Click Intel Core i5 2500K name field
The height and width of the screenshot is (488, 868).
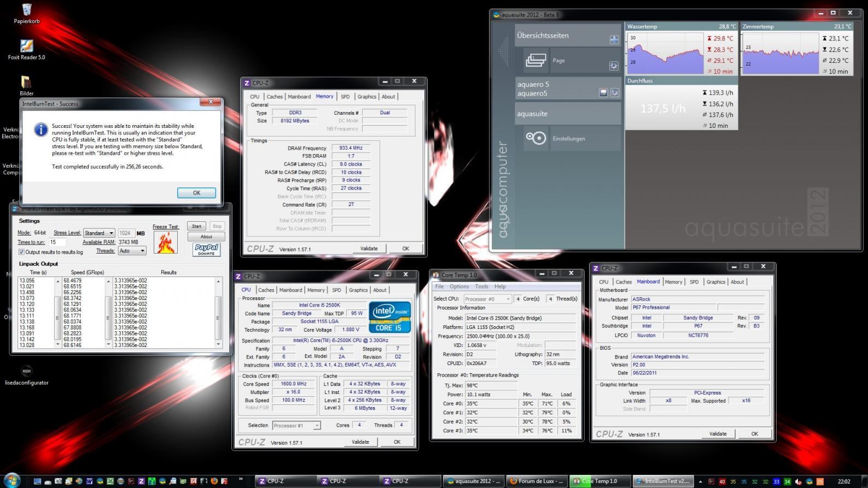pyautogui.click(x=319, y=305)
